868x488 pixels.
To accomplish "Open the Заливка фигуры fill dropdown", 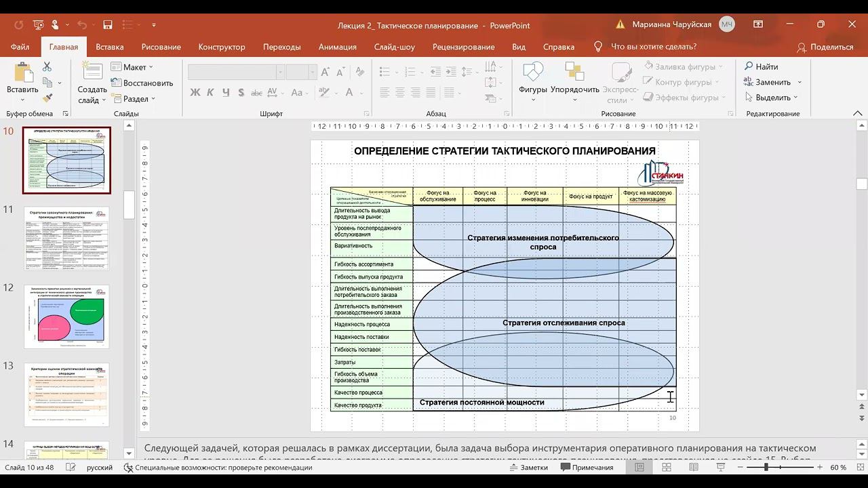I will tap(684, 66).
